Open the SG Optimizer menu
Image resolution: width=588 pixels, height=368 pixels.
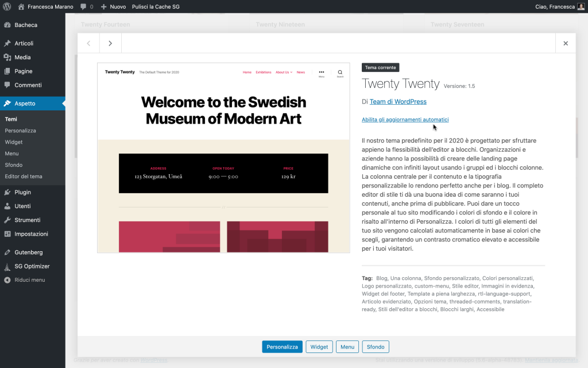33,266
